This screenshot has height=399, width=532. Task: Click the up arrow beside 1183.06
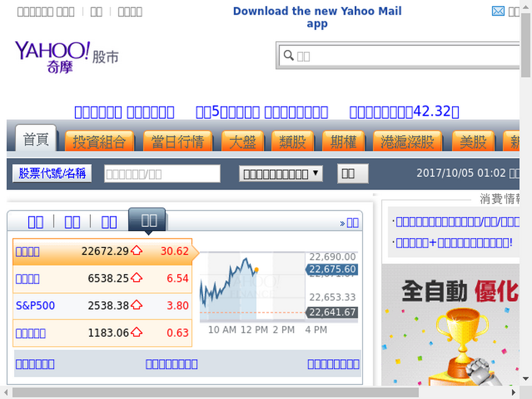tap(137, 332)
